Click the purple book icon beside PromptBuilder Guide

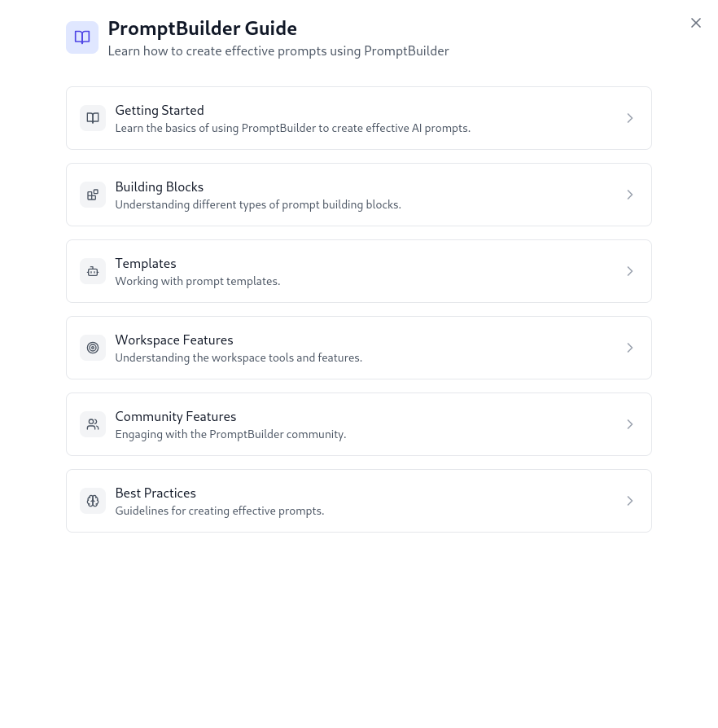tap(82, 37)
